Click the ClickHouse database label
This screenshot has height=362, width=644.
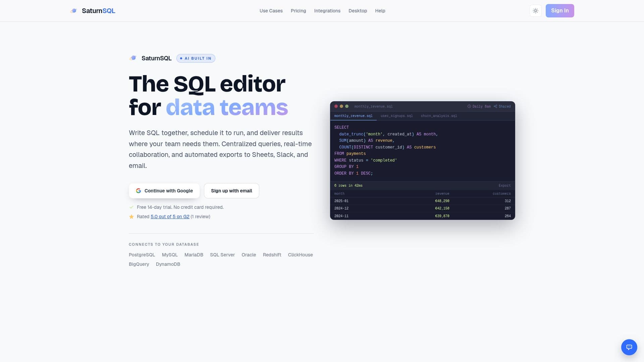(300, 255)
